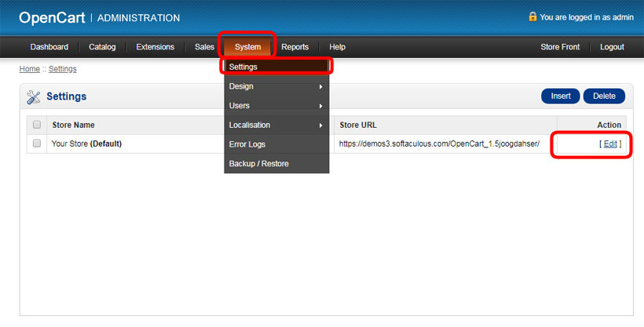Click the Delete button
This screenshot has width=644, height=327.
(604, 96)
